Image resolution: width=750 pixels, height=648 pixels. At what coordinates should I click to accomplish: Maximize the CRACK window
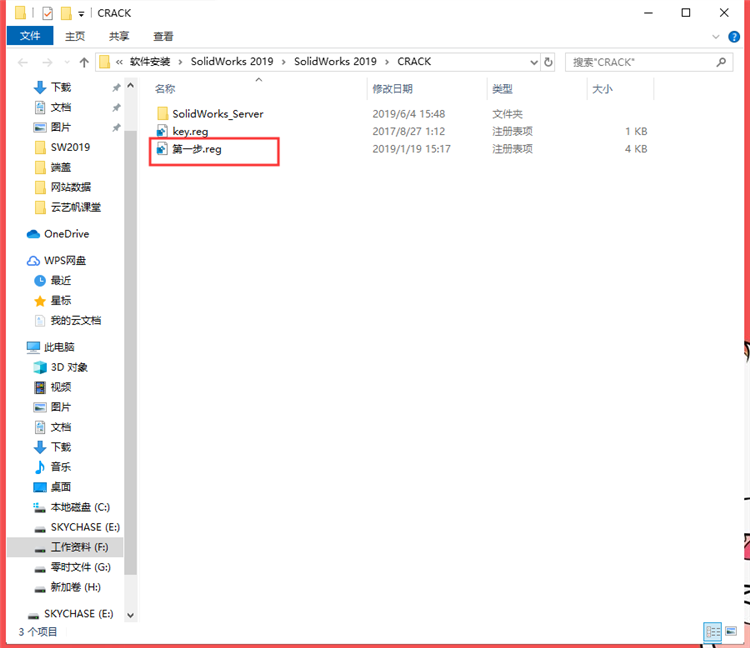pyautogui.click(x=685, y=13)
